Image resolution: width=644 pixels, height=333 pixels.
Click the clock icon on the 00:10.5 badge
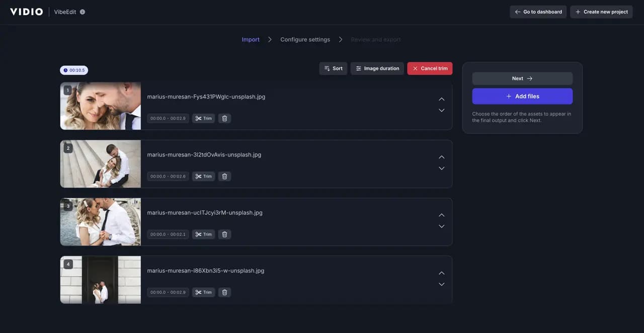point(65,70)
